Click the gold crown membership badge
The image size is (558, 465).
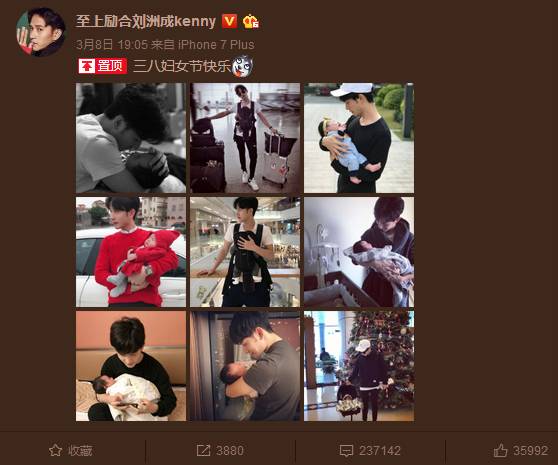[251, 21]
